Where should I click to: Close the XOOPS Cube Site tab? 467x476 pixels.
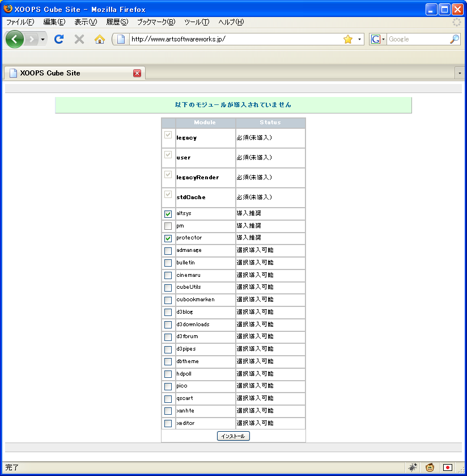pos(137,73)
